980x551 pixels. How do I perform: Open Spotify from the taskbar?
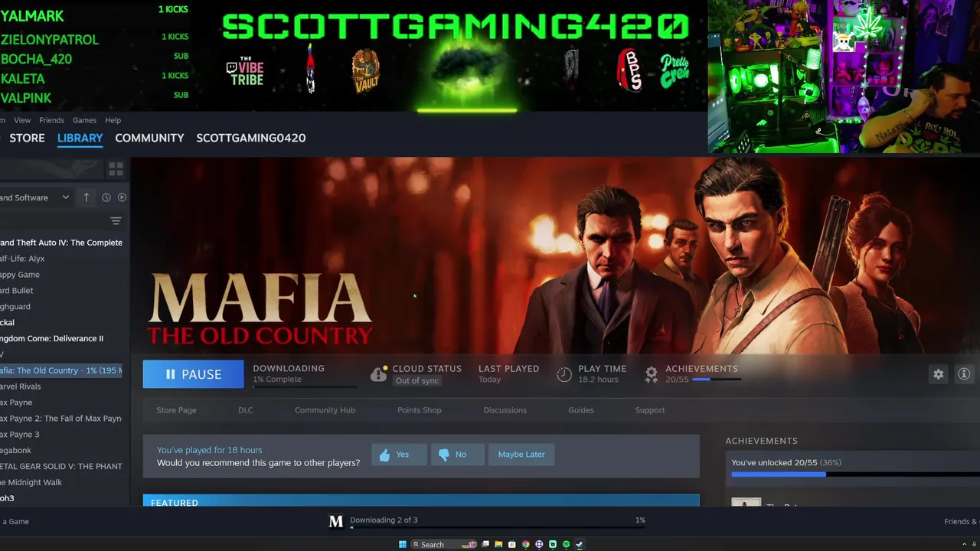[566, 544]
